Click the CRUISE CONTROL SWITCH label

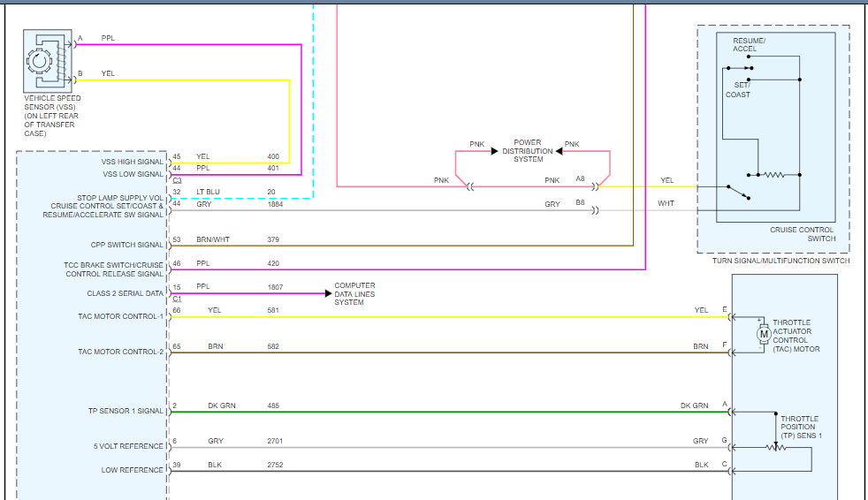[x=803, y=234]
